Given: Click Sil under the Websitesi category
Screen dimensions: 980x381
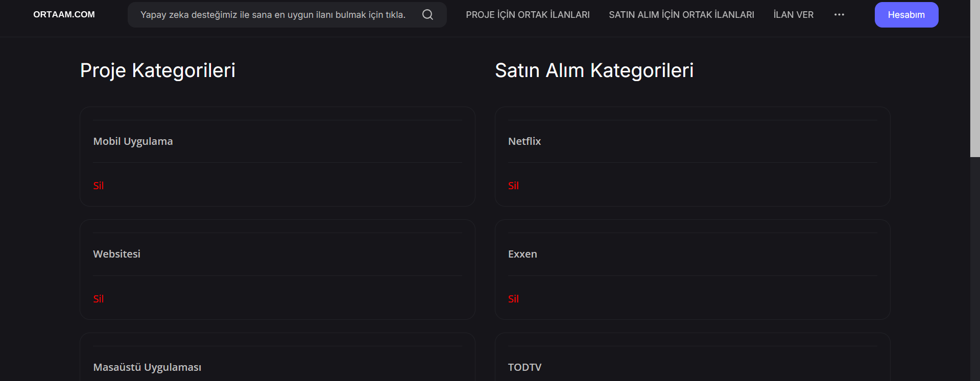Looking at the screenshot, I should (x=98, y=299).
